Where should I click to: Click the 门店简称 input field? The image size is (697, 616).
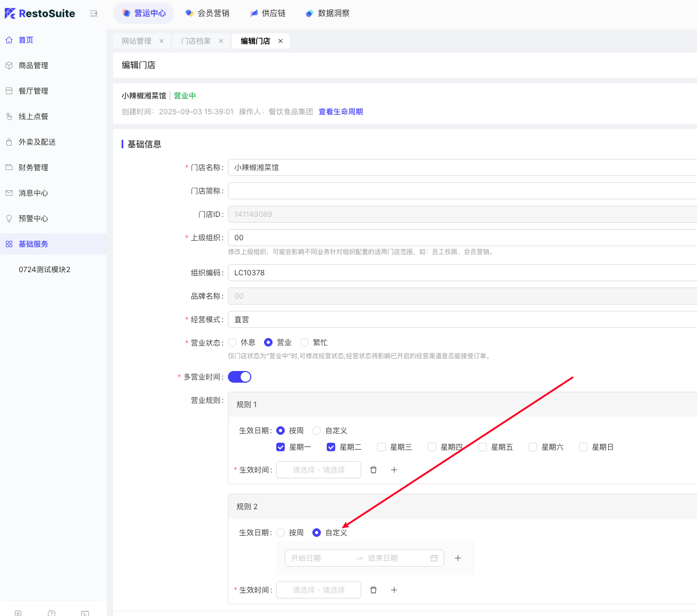pyautogui.click(x=462, y=191)
